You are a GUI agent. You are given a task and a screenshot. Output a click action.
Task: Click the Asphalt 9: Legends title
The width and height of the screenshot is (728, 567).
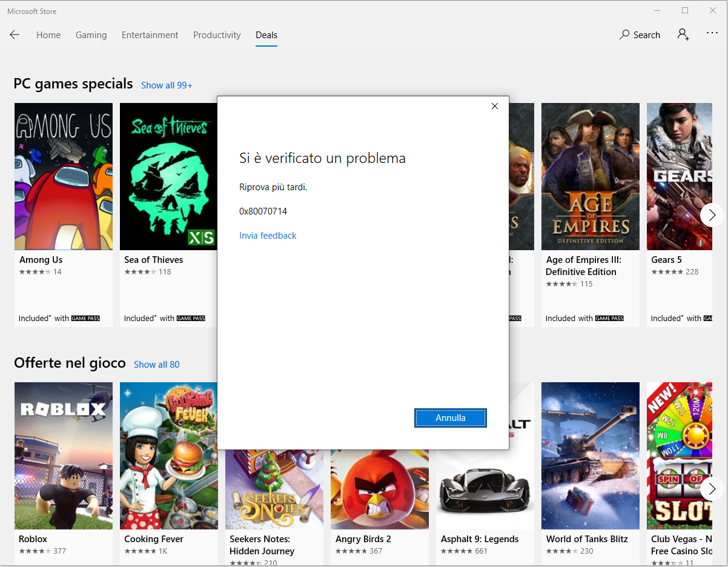point(480,539)
